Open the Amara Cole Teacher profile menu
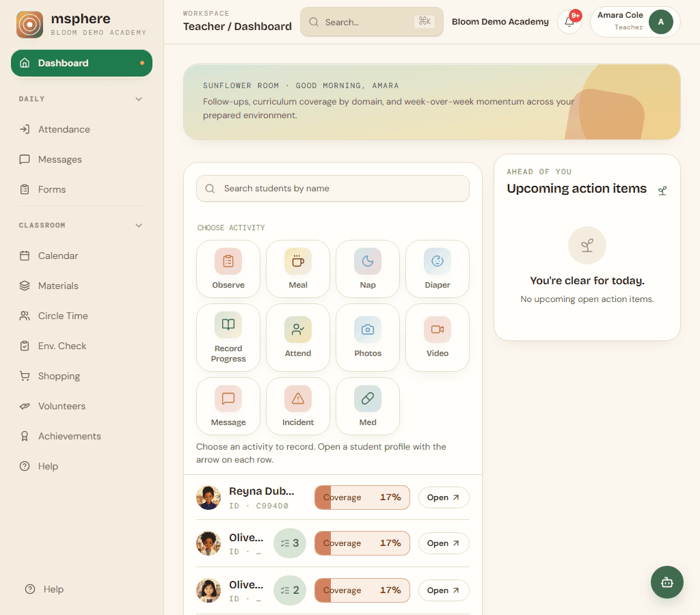 [635, 22]
